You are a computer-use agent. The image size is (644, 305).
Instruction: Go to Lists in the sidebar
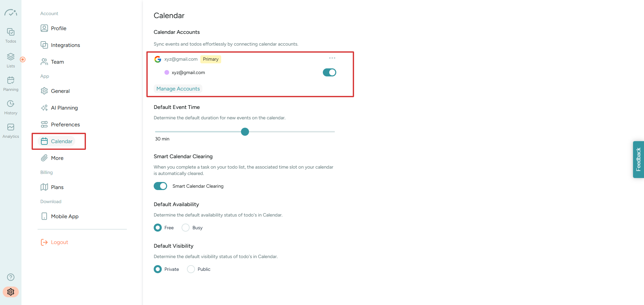(x=11, y=60)
